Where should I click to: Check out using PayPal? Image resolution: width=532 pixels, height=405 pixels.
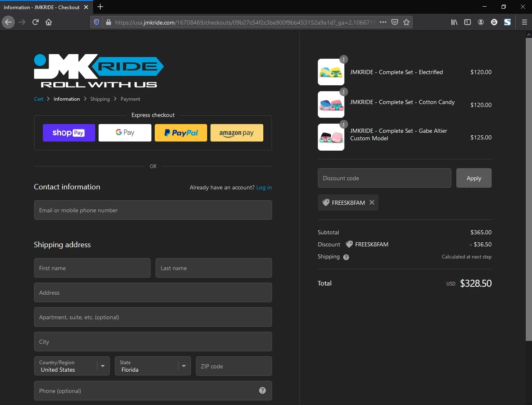coord(181,133)
